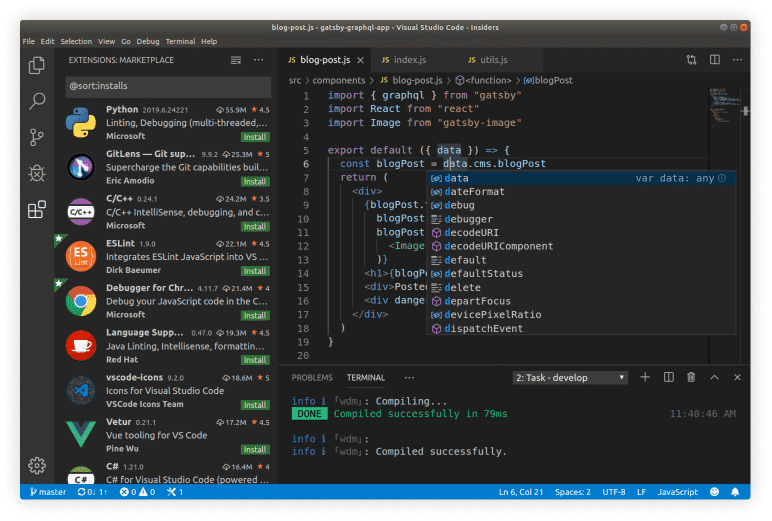
Task: Open the Selection menu
Action: pos(76,41)
